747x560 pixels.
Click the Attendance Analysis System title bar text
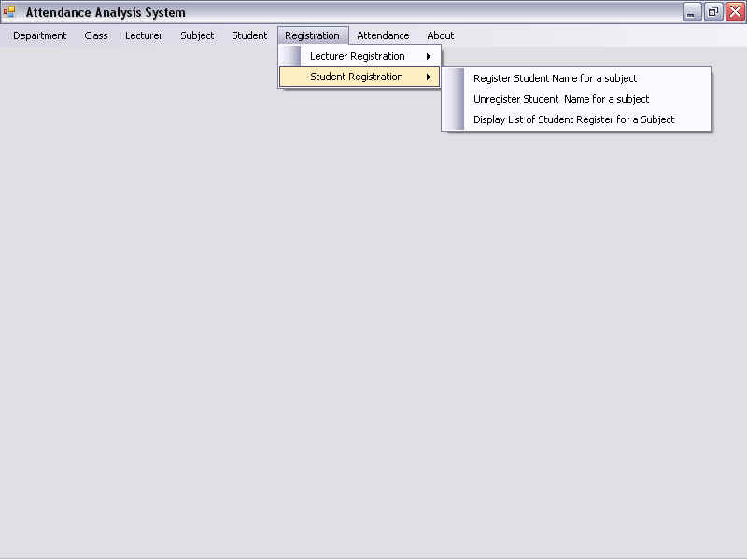pyautogui.click(x=106, y=13)
